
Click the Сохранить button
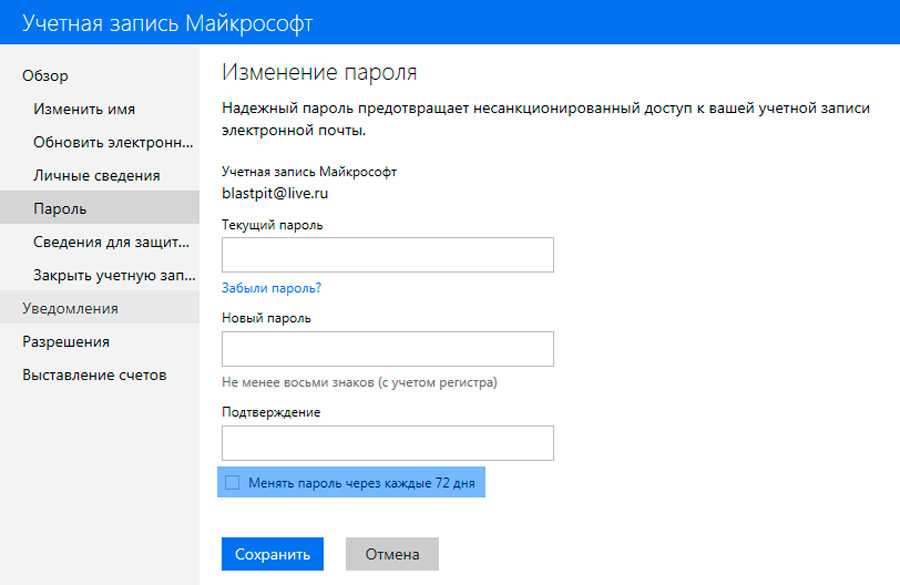click(272, 554)
